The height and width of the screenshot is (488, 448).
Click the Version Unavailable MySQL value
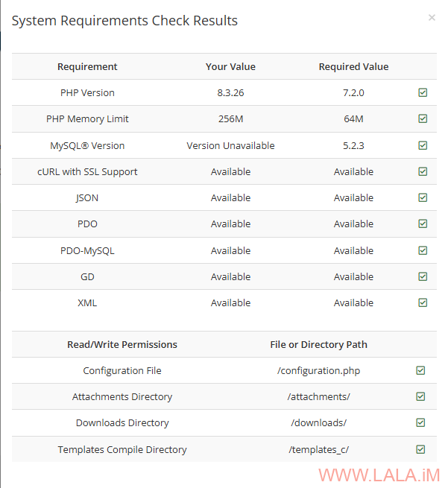pos(230,145)
